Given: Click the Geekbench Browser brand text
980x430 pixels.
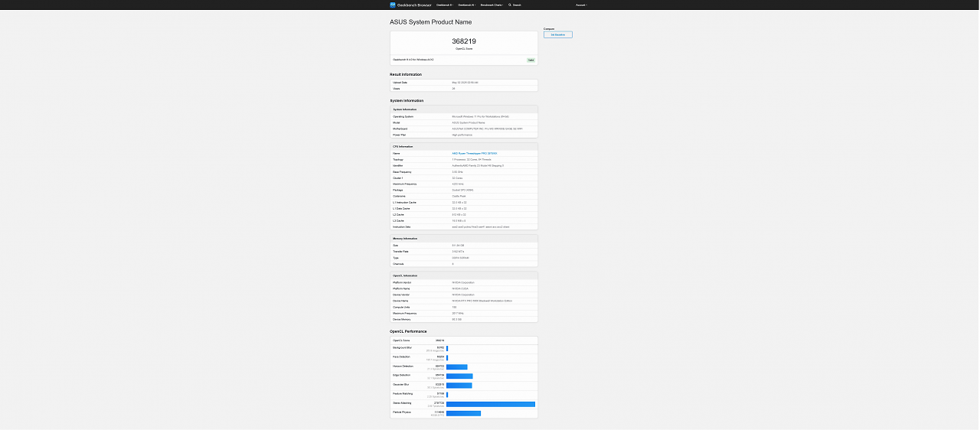Looking at the screenshot, I should [415, 5].
